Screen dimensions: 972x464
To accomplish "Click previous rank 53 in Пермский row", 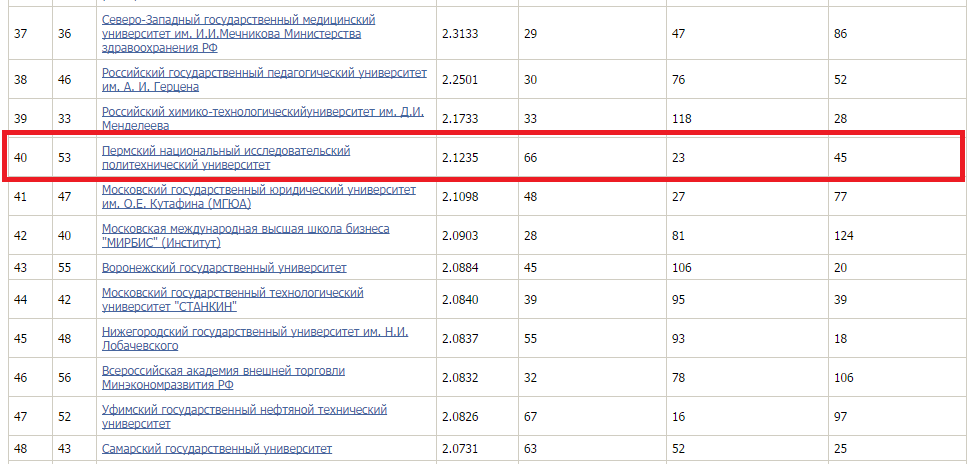I will 64,158.
